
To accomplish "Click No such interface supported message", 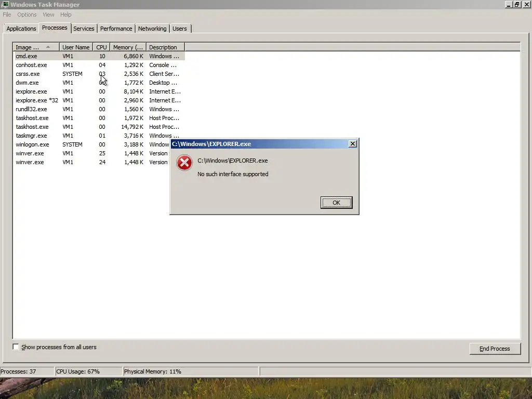I will (233, 174).
